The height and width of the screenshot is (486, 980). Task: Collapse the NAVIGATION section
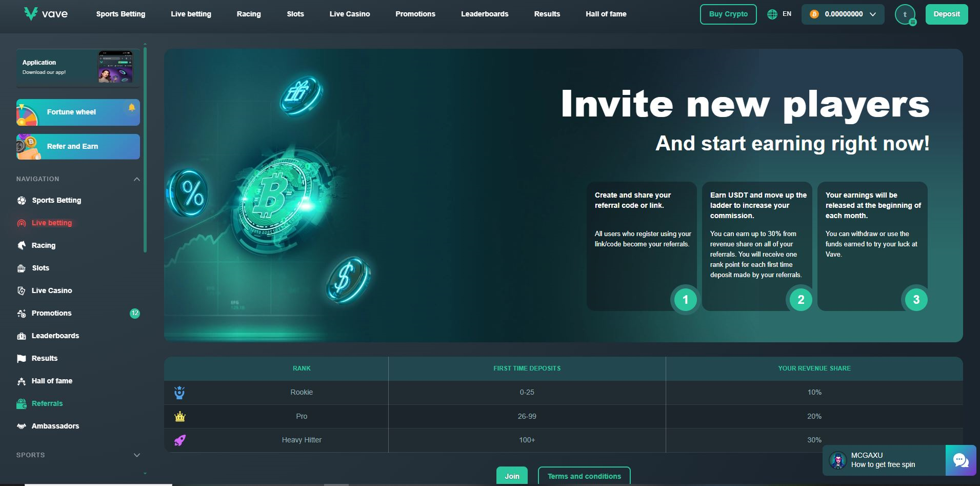136,179
